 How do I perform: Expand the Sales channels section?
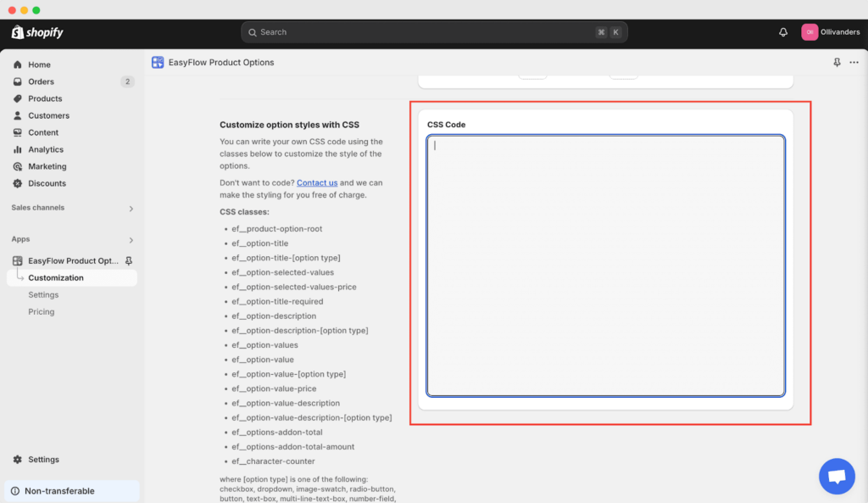131,208
